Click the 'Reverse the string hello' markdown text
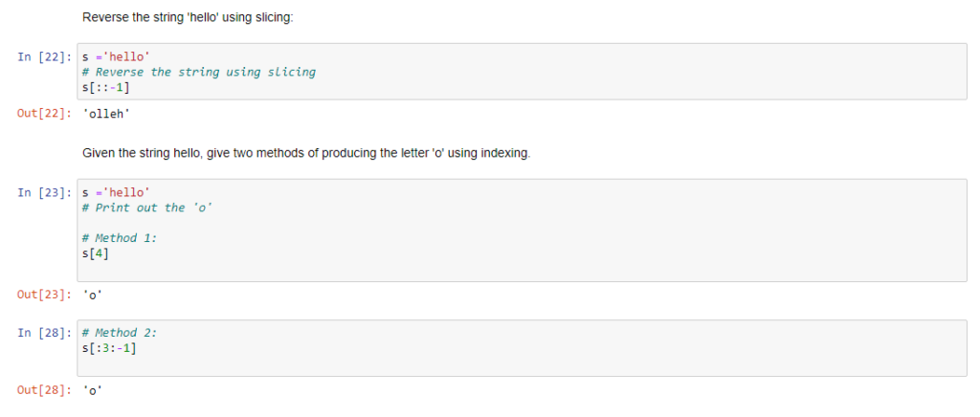Viewport: 980px width, 417px height. coord(188,17)
